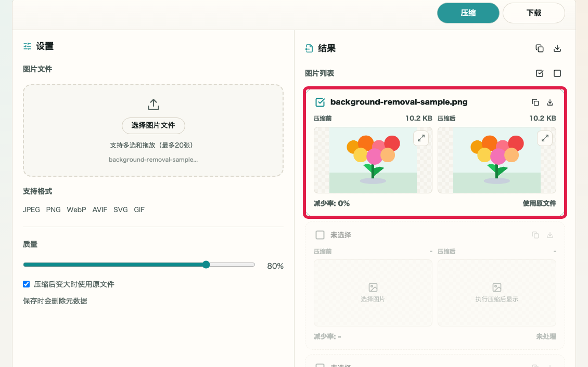Click the settings sliders icon beside 设置
588x367 pixels.
tap(28, 46)
